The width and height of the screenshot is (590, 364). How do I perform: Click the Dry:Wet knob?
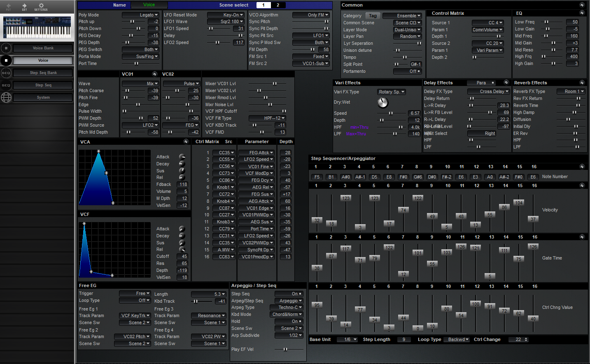coord(383,102)
